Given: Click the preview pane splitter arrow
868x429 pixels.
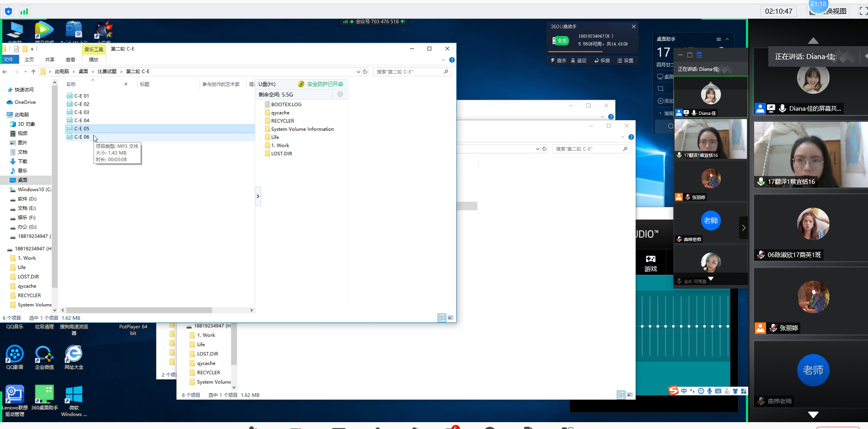Looking at the screenshot, I should pos(258,196).
